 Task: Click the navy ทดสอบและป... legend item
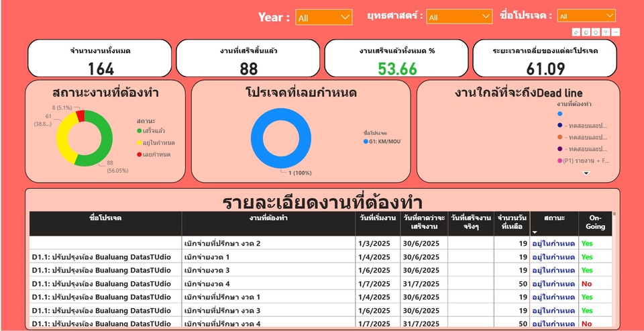583,126
